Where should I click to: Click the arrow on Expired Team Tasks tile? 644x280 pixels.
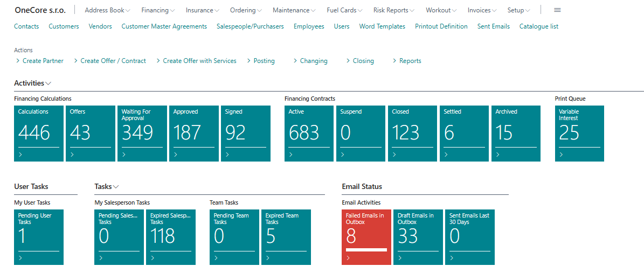click(268, 258)
